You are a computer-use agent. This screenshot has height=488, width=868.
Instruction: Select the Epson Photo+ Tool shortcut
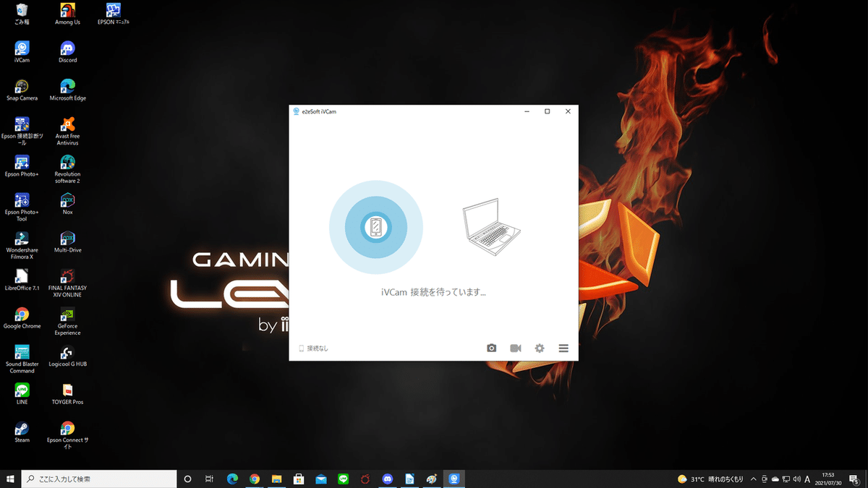point(22,207)
